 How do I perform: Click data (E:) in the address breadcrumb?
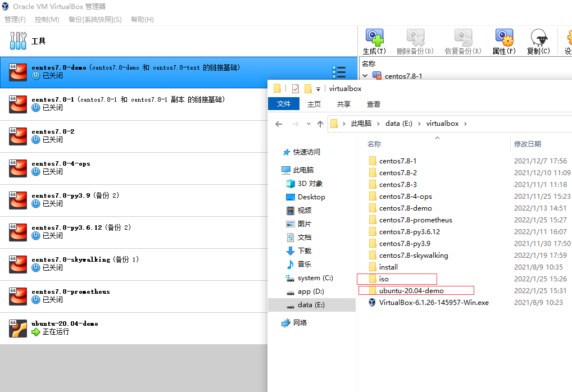[399, 124]
